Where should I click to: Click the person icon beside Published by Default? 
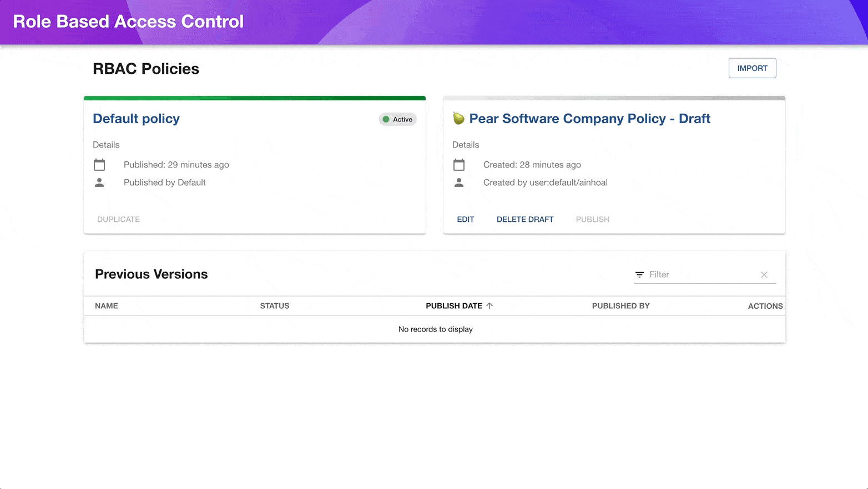(x=99, y=182)
